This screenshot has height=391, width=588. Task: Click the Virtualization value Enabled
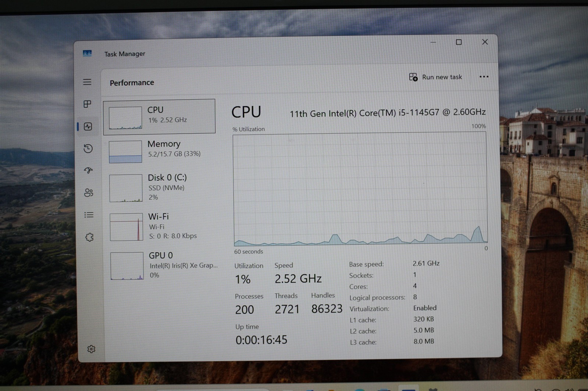click(425, 308)
